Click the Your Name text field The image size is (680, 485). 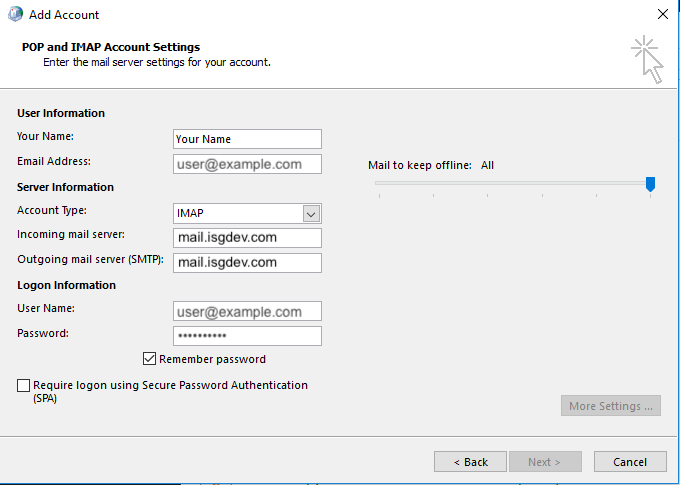247,139
